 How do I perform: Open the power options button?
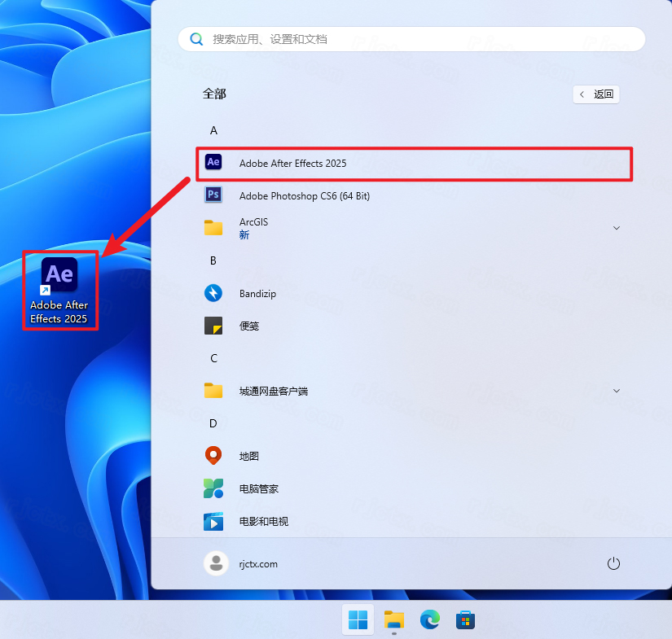click(x=614, y=563)
